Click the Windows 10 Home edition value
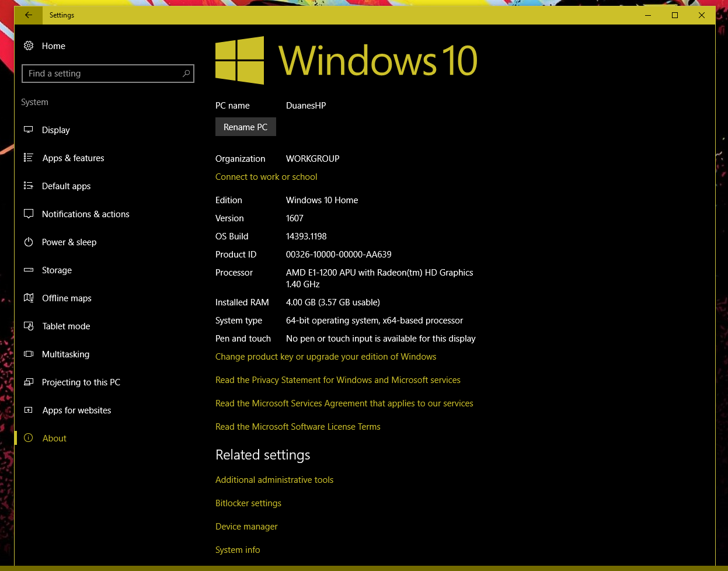 tap(322, 200)
